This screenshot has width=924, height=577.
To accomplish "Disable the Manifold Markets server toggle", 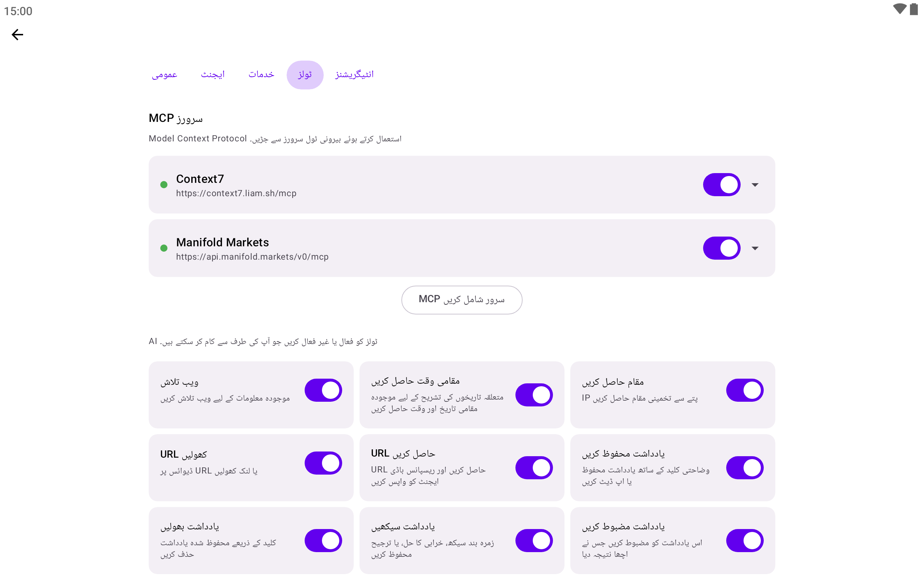I will 722,248.
